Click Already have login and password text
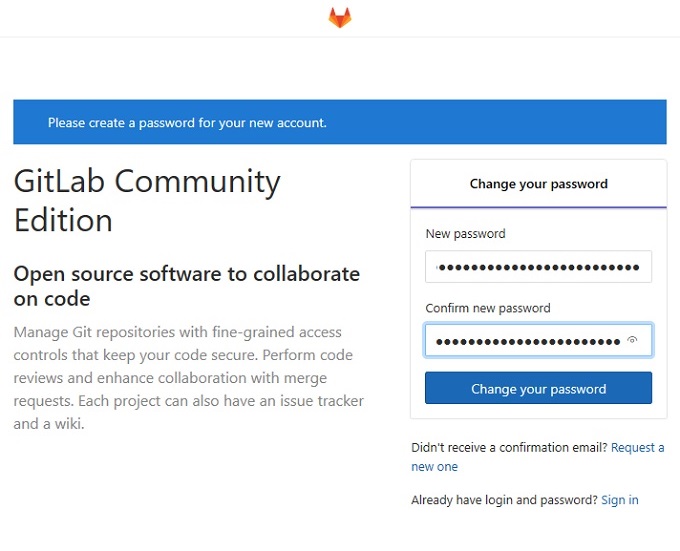680x551 pixels. click(504, 500)
